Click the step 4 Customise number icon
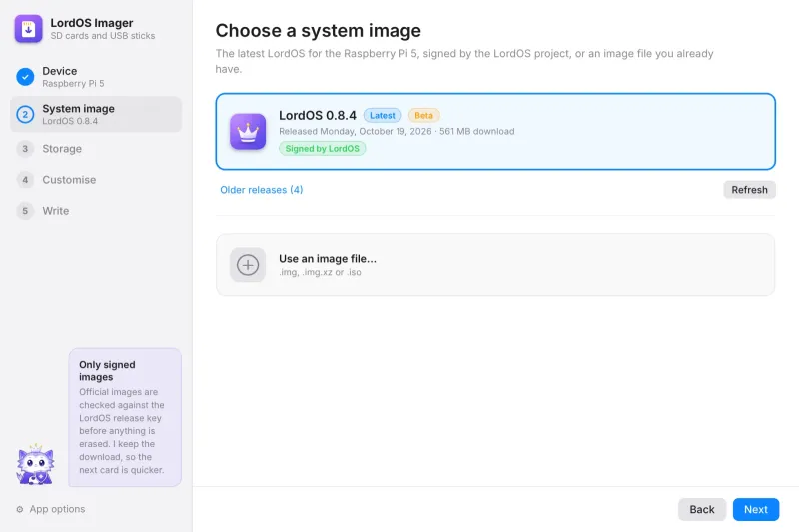This screenshot has height=532, width=799. pyautogui.click(x=25, y=180)
